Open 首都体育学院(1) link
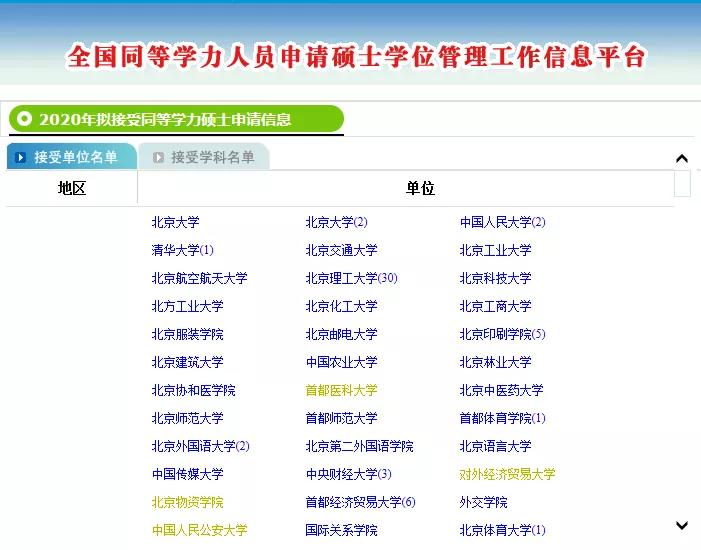This screenshot has height=550, width=701. [x=503, y=418]
